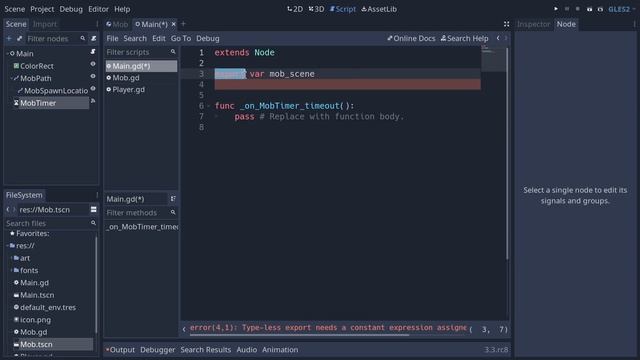The width and height of the screenshot is (640, 360).
Task: Expand the fonts folder
Action: (11, 270)
